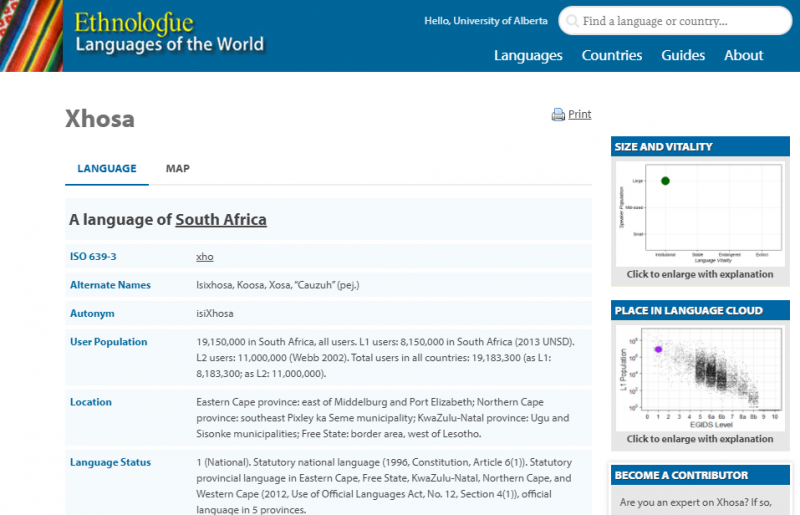Viewport: 800px width, 515px height.
Task: Open the Guides menu
Action: [x=683, y=55]
